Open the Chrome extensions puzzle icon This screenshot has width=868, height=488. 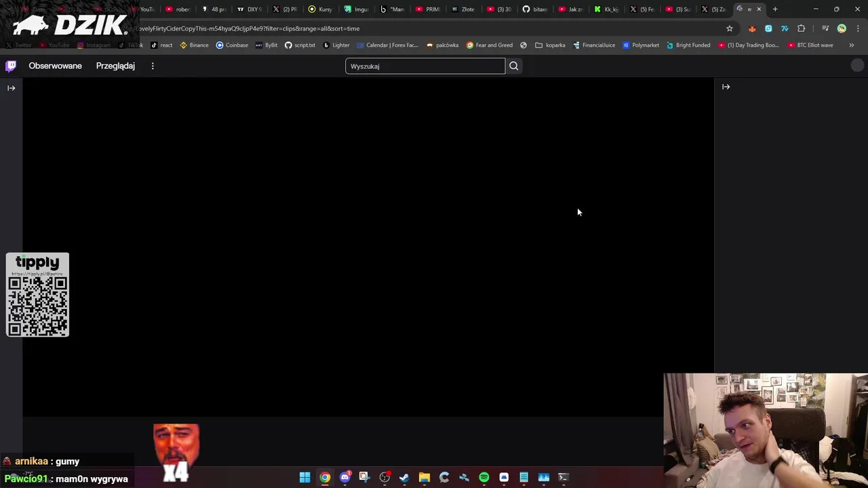click(801, 28)
